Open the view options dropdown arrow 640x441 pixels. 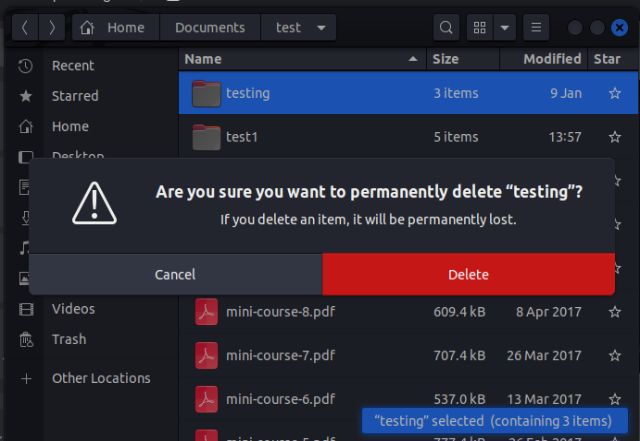[x=505, y=28]
